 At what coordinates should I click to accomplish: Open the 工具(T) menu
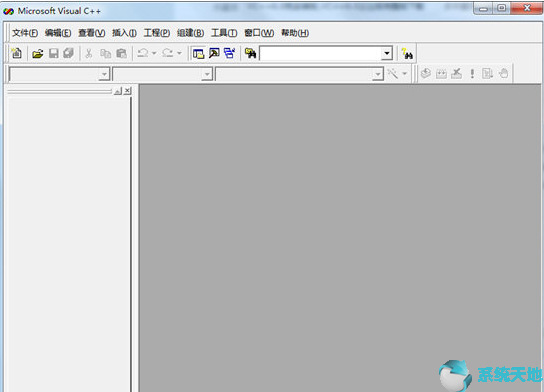coord(224,33)
